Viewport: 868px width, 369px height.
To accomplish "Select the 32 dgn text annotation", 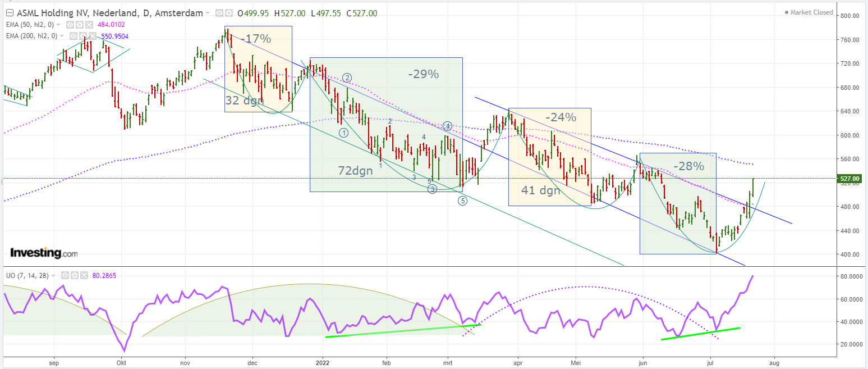I will (244, 101).
